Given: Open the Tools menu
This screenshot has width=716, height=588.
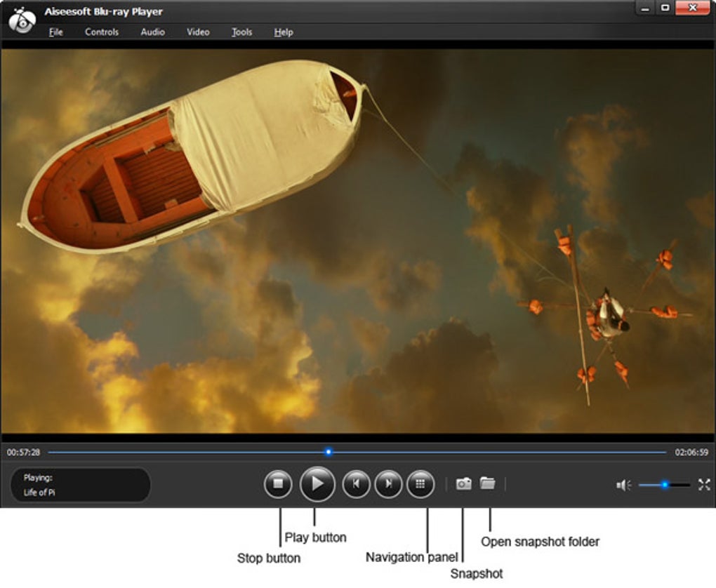Looking at the screenshot, I should point(241,32).
